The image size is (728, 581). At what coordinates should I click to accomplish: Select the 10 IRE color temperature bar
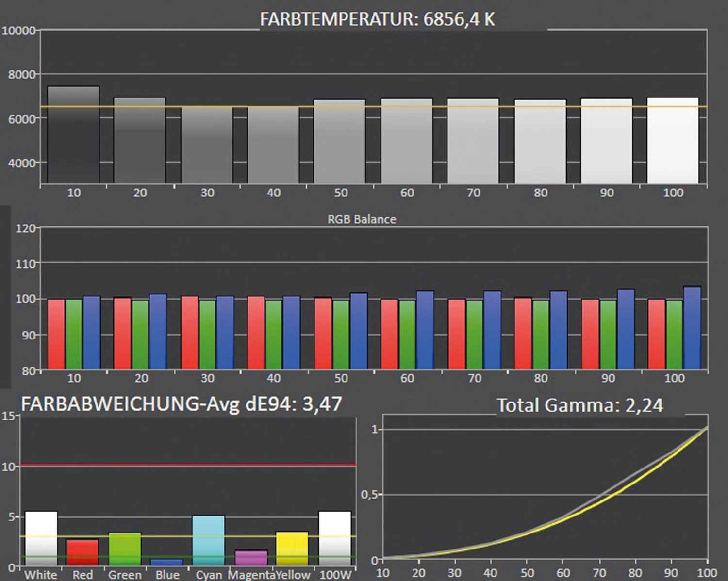coord(73,134)
